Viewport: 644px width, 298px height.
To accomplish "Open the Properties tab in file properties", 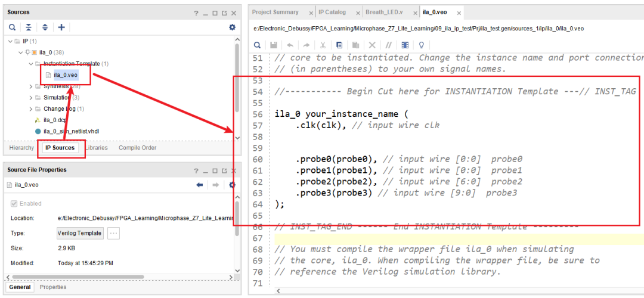I will click(53, 287).
